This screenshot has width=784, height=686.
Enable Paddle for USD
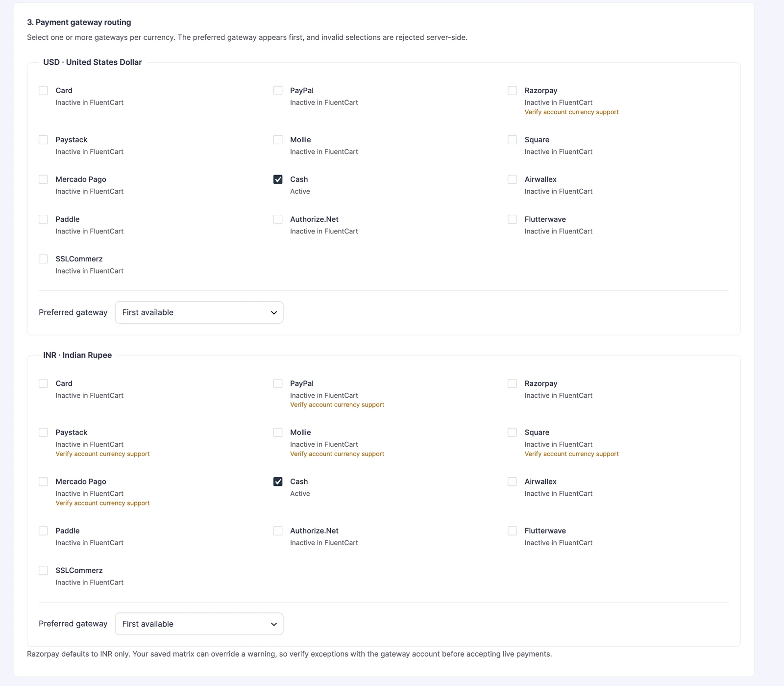click(43, 219)
